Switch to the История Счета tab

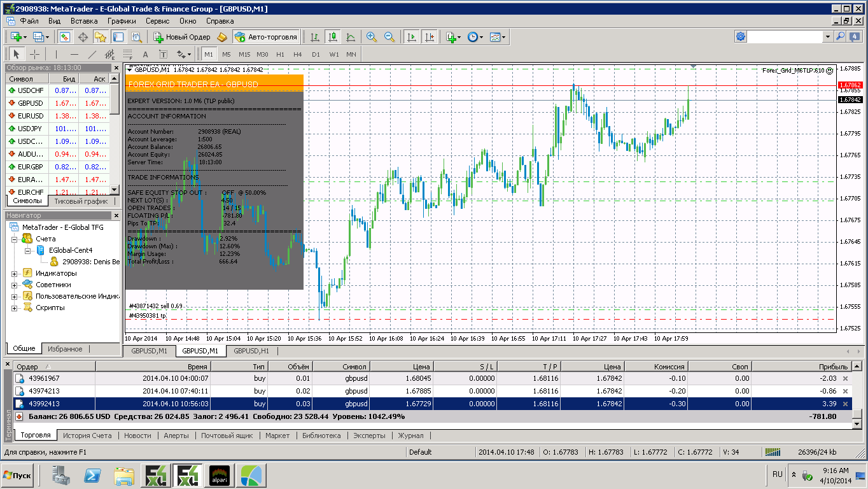coord(87,436)
